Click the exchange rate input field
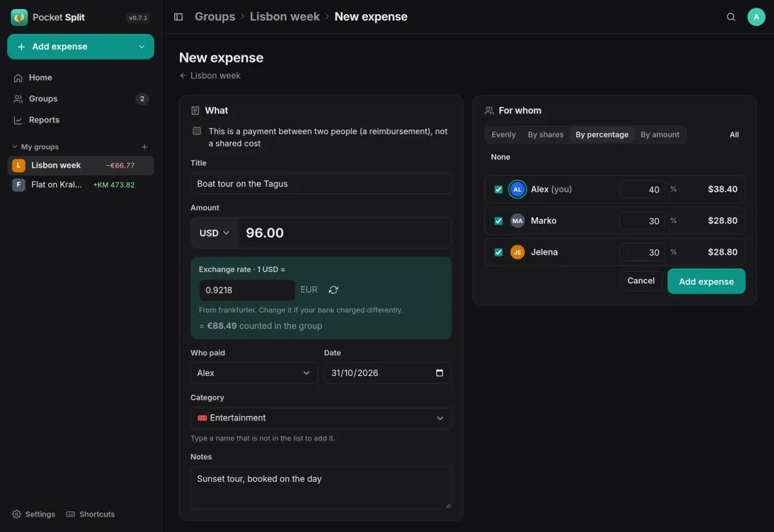The image size is (774, 532). point(247,290)
